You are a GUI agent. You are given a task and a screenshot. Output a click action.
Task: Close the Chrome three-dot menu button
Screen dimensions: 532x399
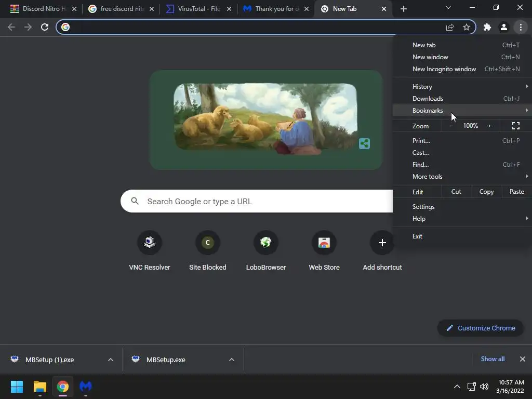pyautogui.click(x=521, y=27)
